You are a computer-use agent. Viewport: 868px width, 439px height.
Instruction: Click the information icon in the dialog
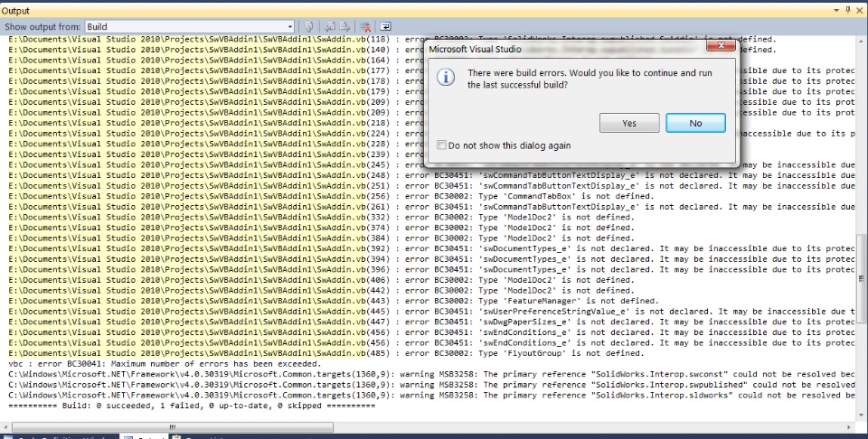pyautogui.click(x=446, y=78)
